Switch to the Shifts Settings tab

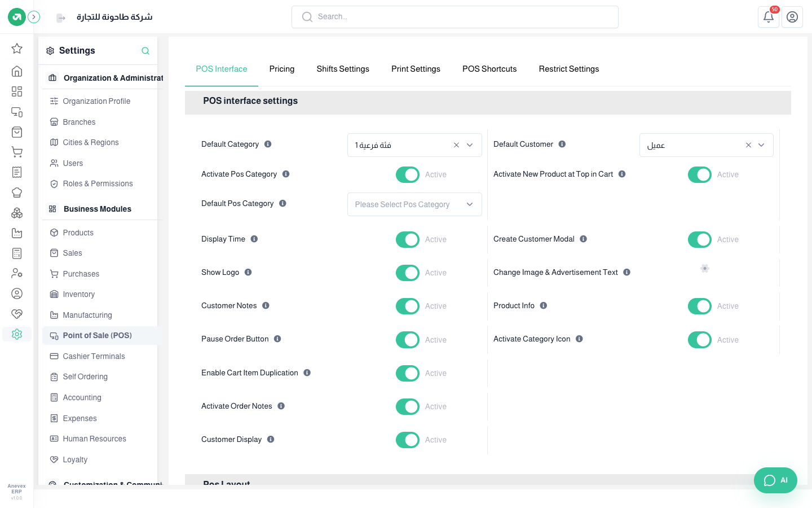click(343, 69)
